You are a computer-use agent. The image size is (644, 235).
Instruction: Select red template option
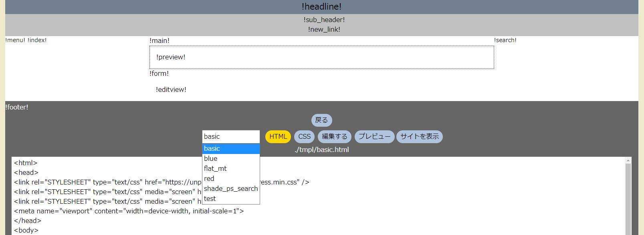tap(231, 179)
